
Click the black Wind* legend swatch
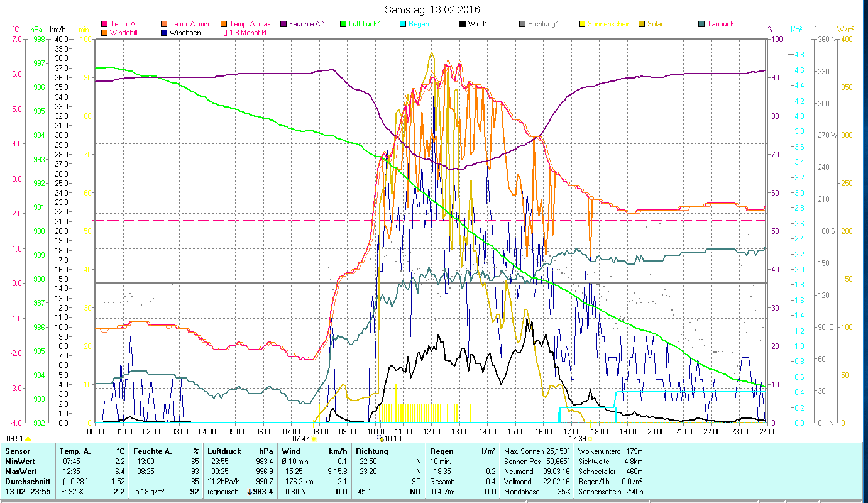click(463, 25)
